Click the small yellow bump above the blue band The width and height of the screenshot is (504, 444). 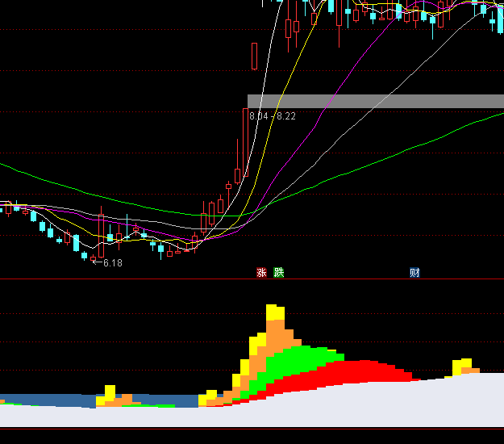tap(109, 393)
